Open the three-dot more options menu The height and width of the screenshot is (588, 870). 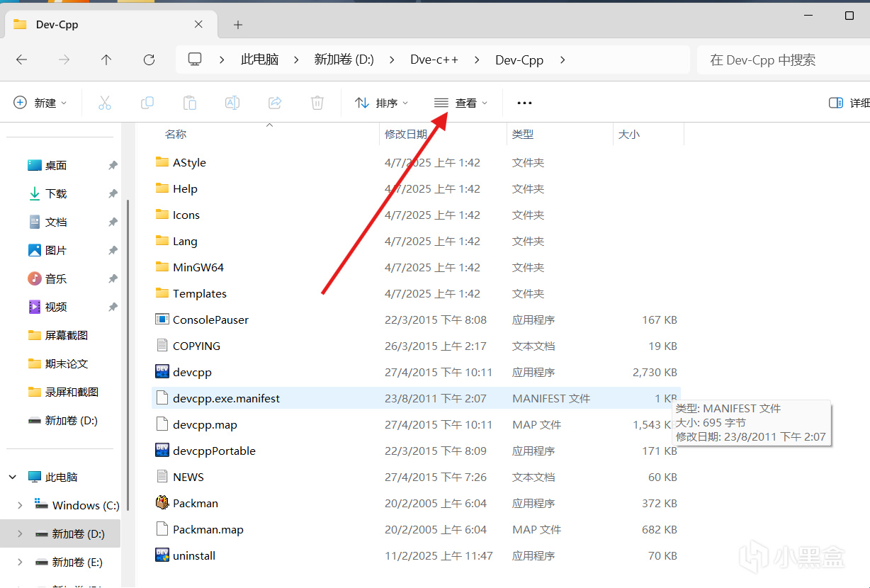point(524,103)
